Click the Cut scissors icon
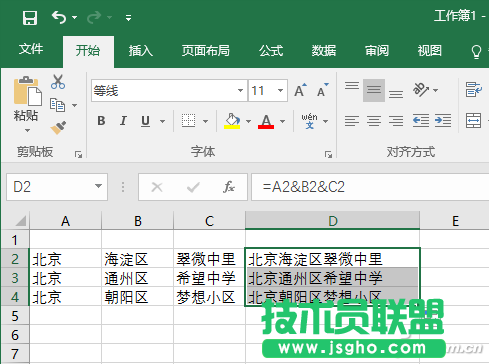489x364 pixels. 58,82
